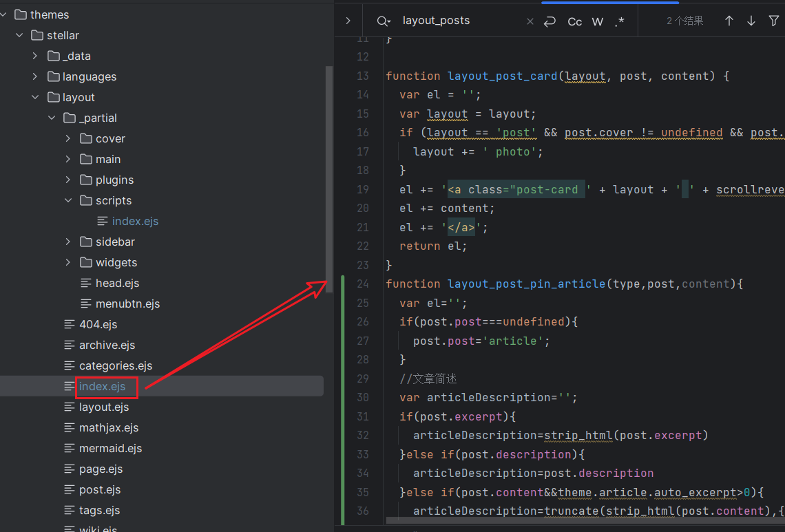785x532 pixels.
Task: Expand replace field with chevron arrow
Action: pyautogui.click(x=348, y=21)
